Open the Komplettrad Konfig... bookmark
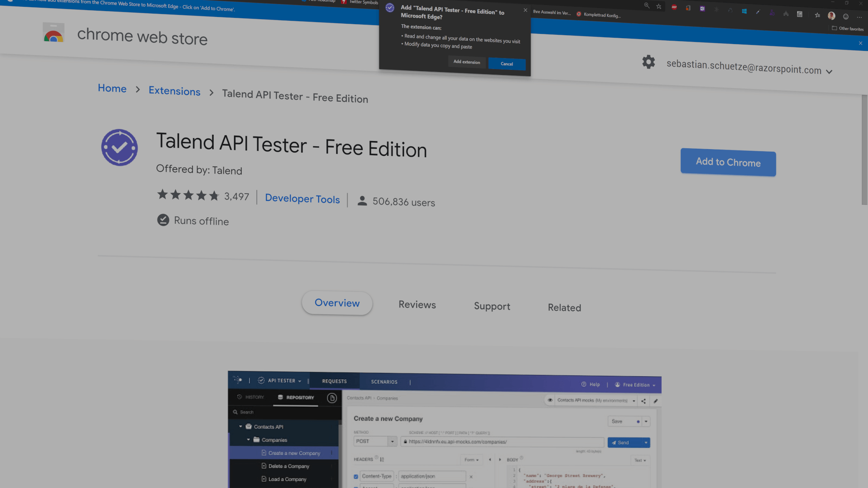 [x=598, y=15]
